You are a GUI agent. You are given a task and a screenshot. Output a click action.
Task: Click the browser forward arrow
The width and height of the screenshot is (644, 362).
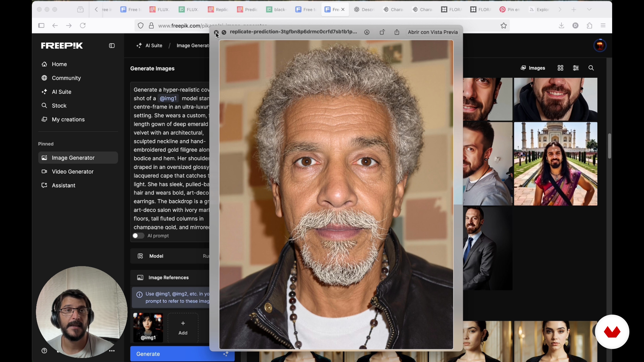[x=69, y=25]
